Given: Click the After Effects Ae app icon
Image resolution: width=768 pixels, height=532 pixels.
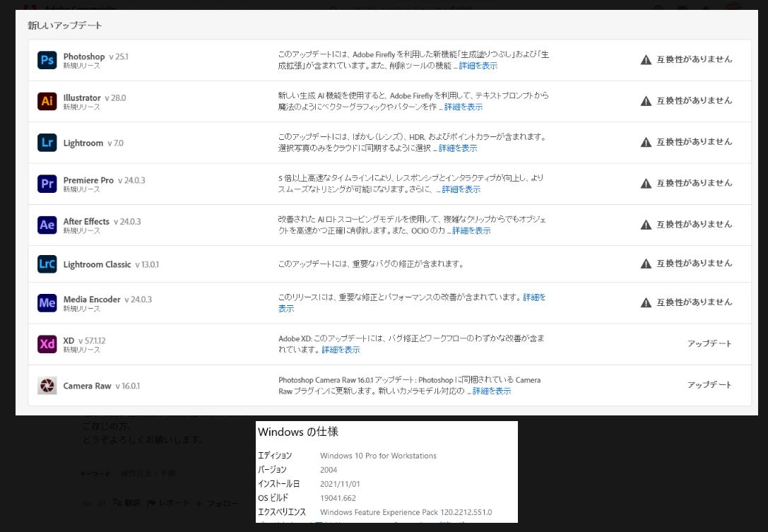Looking at the screenshot, I should (47, 225).
